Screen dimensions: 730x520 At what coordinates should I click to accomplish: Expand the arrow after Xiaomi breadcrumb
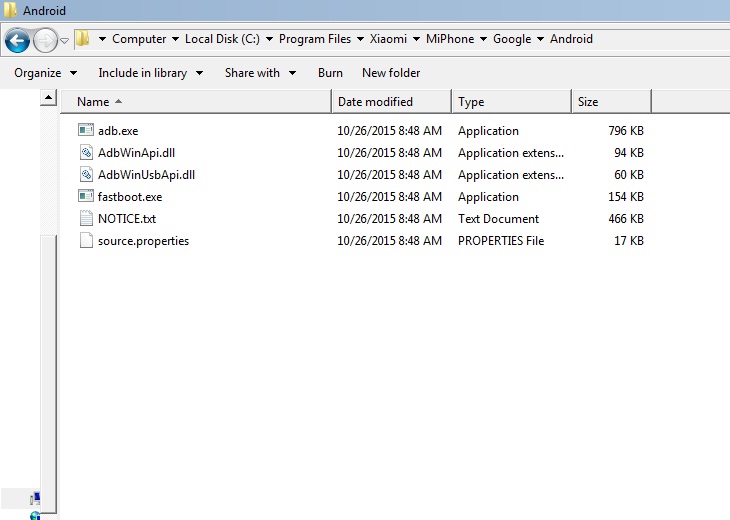(x=416, y=39)
